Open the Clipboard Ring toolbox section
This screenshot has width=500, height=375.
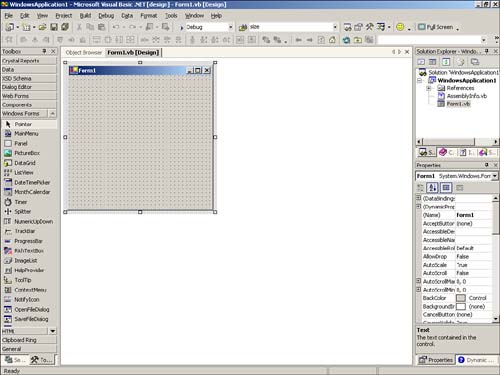[x=29, y=340]
